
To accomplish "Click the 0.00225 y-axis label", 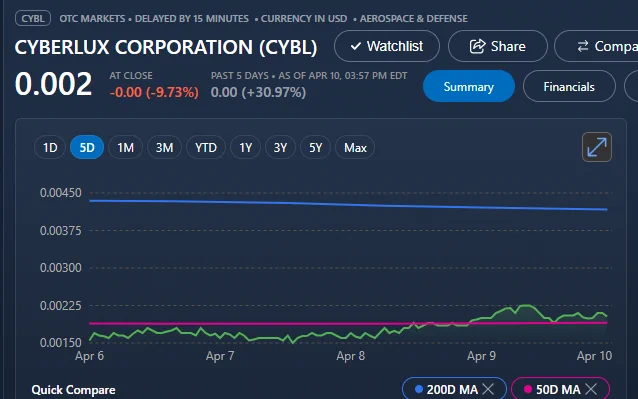I will pyautogui.click(x=61, y=305).
